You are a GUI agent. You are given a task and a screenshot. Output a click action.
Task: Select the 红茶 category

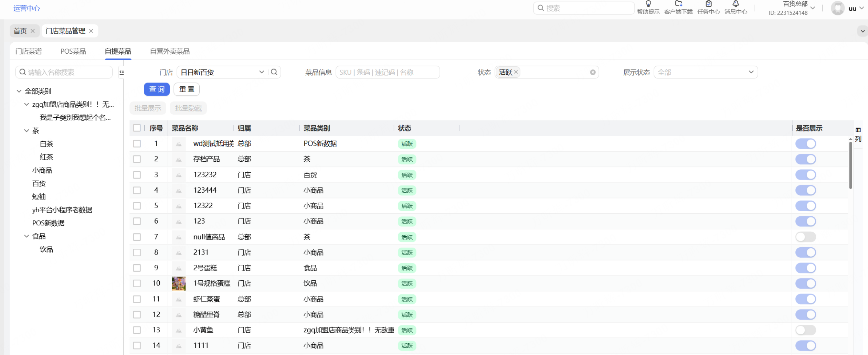point(46,157)
